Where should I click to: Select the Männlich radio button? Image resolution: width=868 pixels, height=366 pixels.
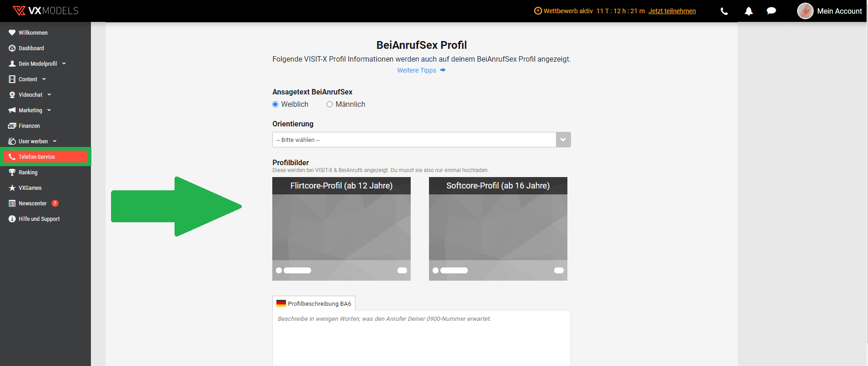[x=329, y=105]
